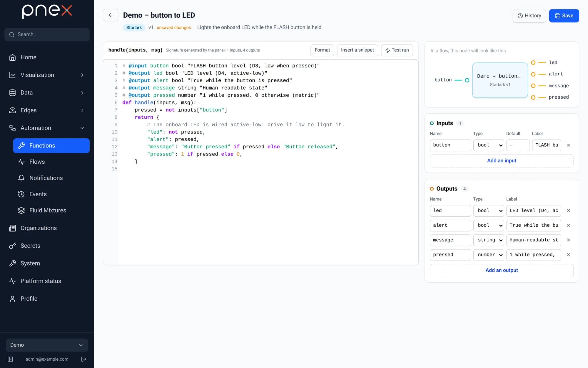Screen dimensions: 588x368
Task: Edit the button input name field
Action: pos(450,145)
